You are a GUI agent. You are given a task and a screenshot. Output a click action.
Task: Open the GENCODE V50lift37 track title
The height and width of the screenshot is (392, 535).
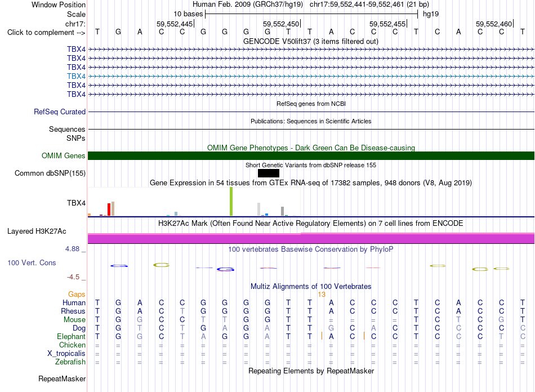click(311, 42)
